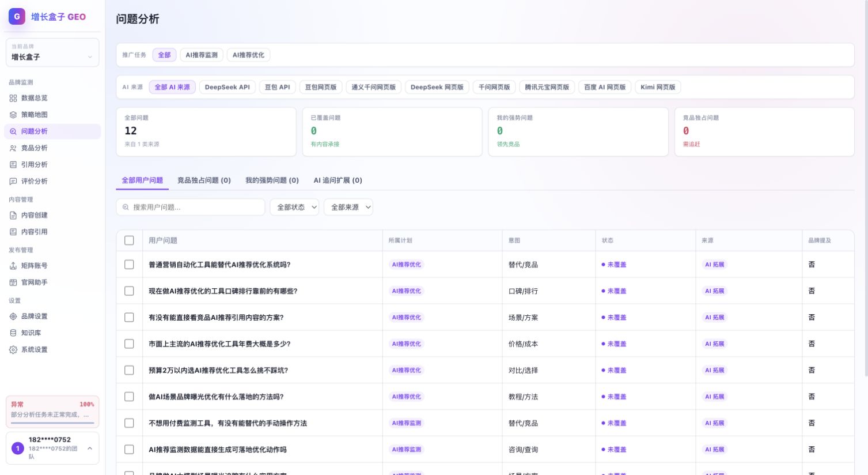This screenshot has width=868, height=475.
Task: Check the row AI推荐监测数据能直接生成可落地优化动作吗
Action: (x=129, y=450)
